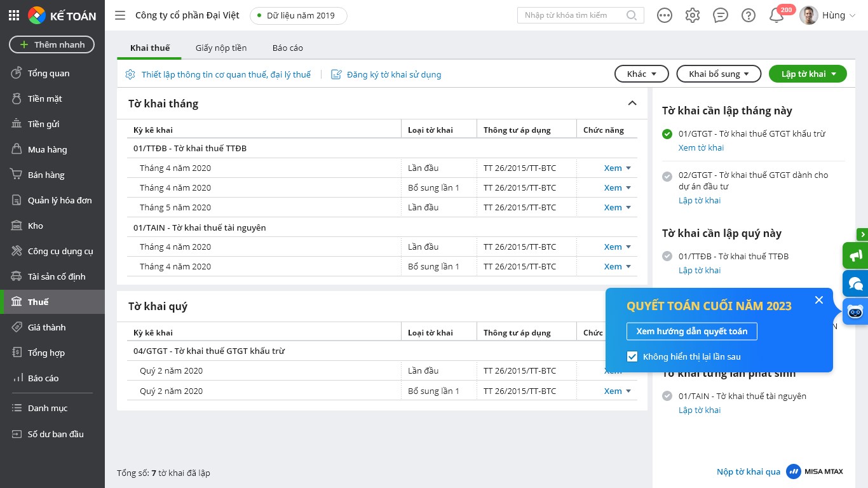868x488 pixels.
Task: Select the 01/TTĐB - Tờ khai thuế TTĐB group row
Action: pyautogui.click(x=382, y=148)
